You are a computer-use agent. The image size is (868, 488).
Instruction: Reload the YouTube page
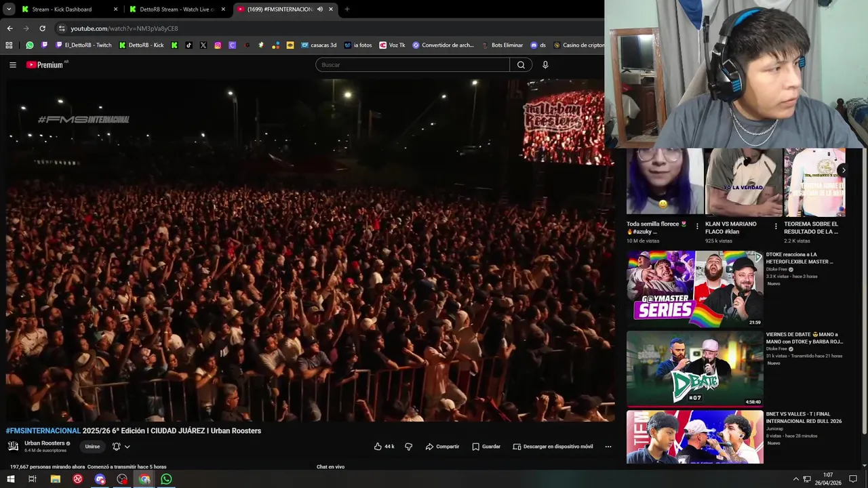coord(42,28)
